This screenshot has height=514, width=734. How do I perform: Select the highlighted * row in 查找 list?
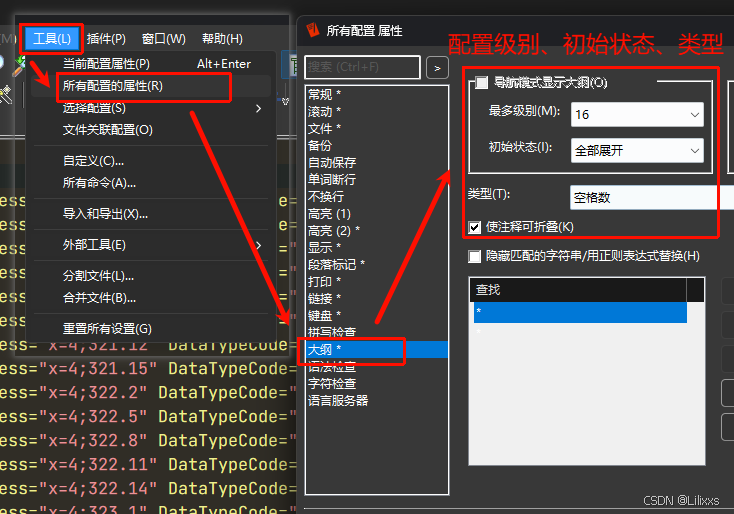click(x=580, y=312)
